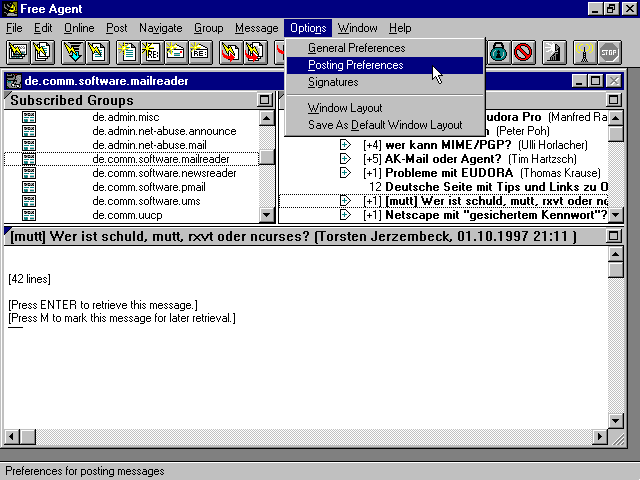Viewport: 640px width, 480px height.
Task: Select the de.comm.software.mailreader group row
Action: [131, 159]
